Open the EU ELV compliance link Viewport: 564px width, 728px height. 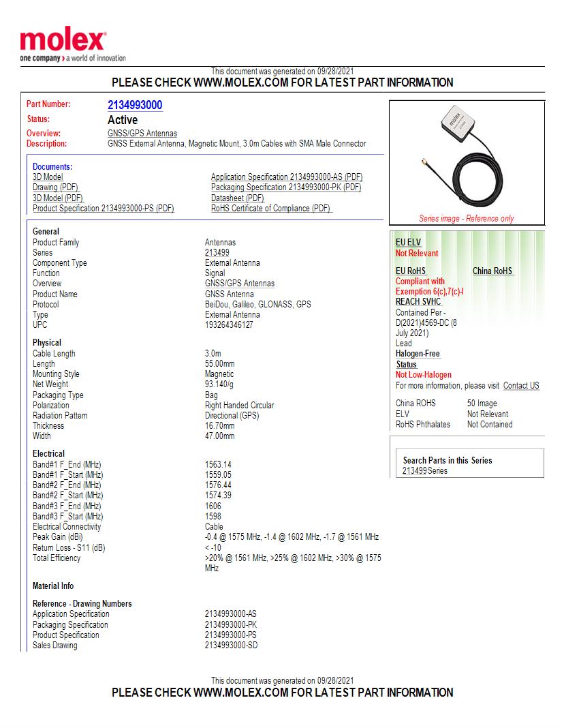[x=407, y=242]
